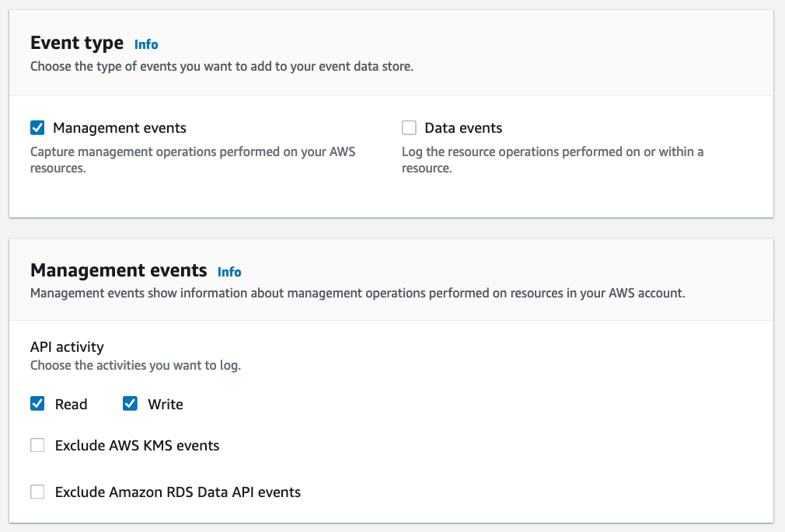
Task: Disable the Write API activity checkbox
Action: [130, 403]
